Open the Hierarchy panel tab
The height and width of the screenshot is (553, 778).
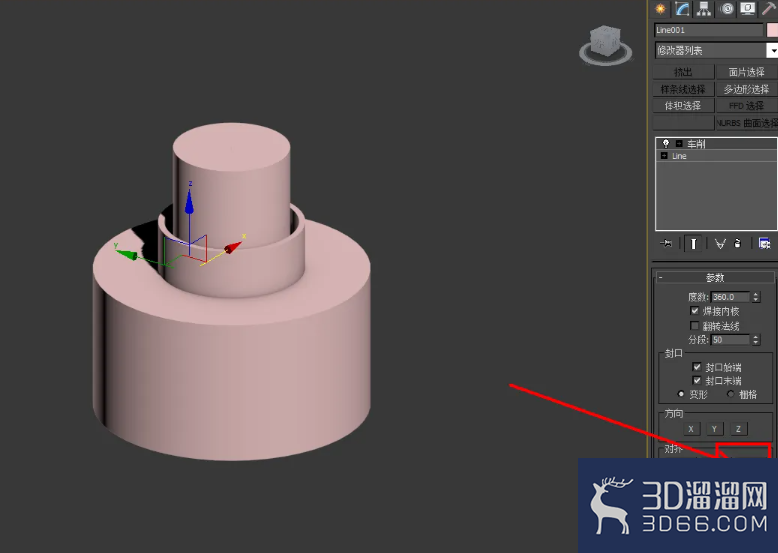click(704, 9)
